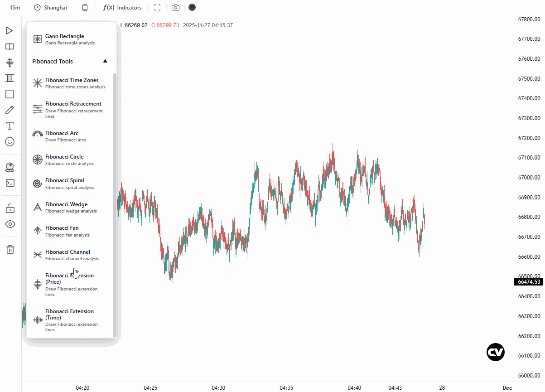Take a chart snapshot with camera icon

(175, 8)
